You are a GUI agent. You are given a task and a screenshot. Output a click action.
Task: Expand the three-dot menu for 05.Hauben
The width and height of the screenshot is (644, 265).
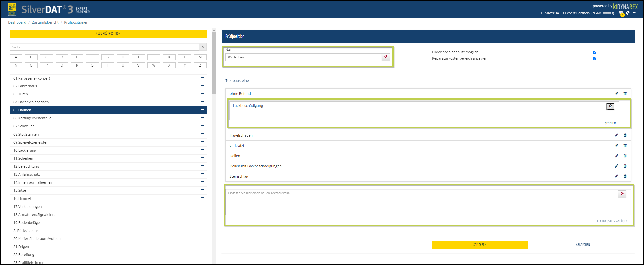tap(202, 110)
